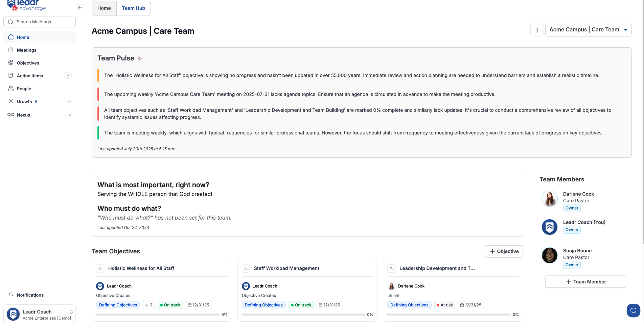Click the 12/31/25 date on Holistic Wellness card
The width and height of the screenshot is (644, 324).
pyautogui.click(x=199, y=305)
